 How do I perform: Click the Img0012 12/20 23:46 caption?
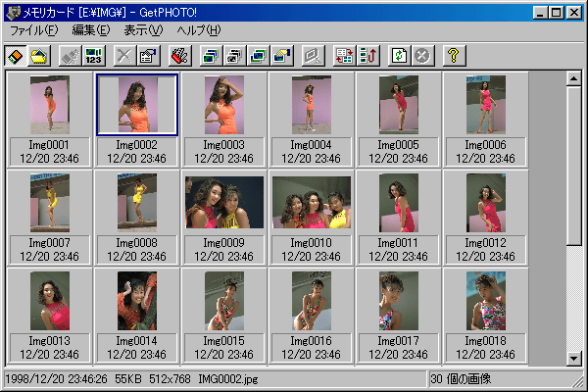pyautogui.click(x=486, y=250)
